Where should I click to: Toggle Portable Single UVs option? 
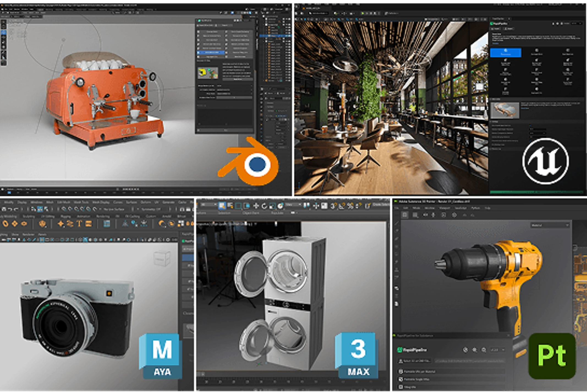point(401,379)
